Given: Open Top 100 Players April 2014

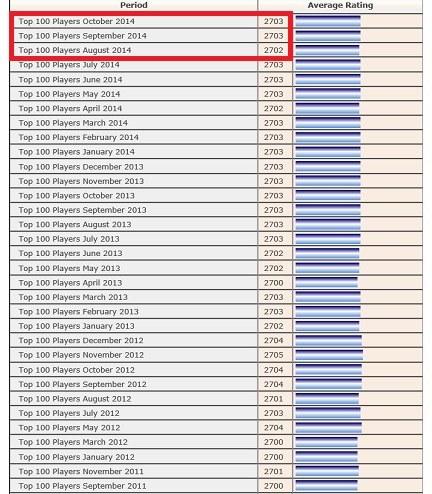Looking at the screenshot, I should click(x=70, y=108).
